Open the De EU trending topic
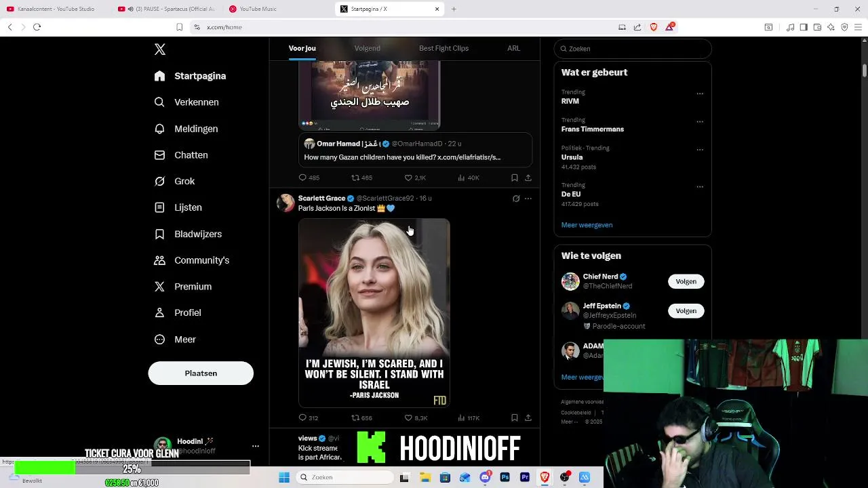The width and height of the screenshot is (868, 488). (x=571, y=194)
